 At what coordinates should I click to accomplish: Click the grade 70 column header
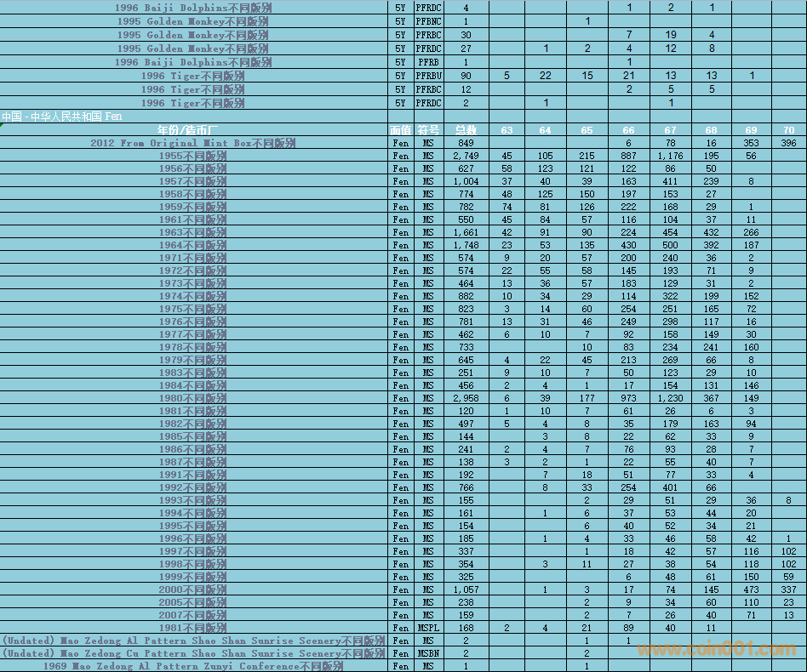789,130
